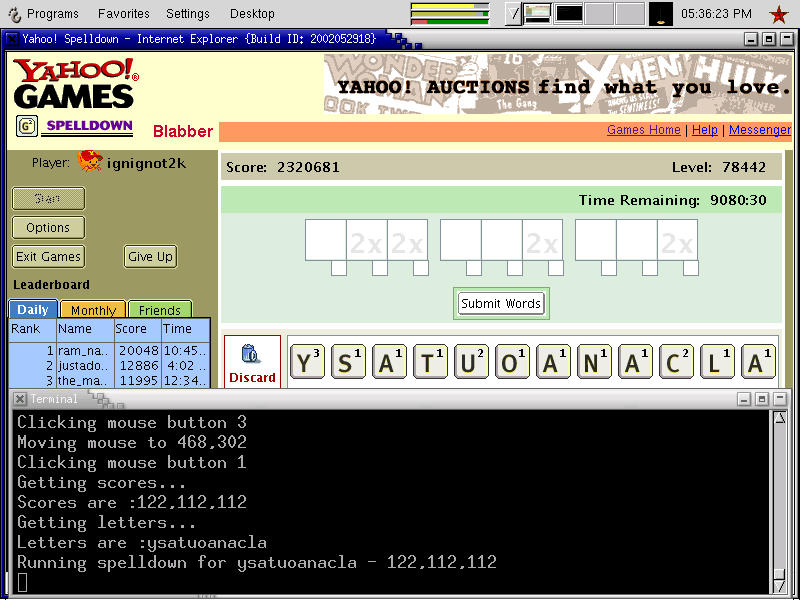Image resolution: width=800 pixels, height=600 pixels.
Task: Click the Terminal scrollbar down arrow
Action: coord(780,585)
